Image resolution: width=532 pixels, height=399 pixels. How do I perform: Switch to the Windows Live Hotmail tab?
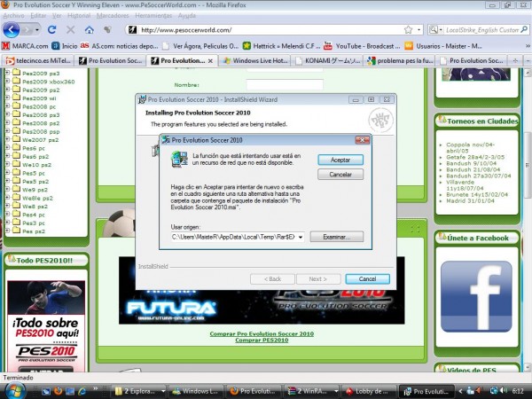255,60
